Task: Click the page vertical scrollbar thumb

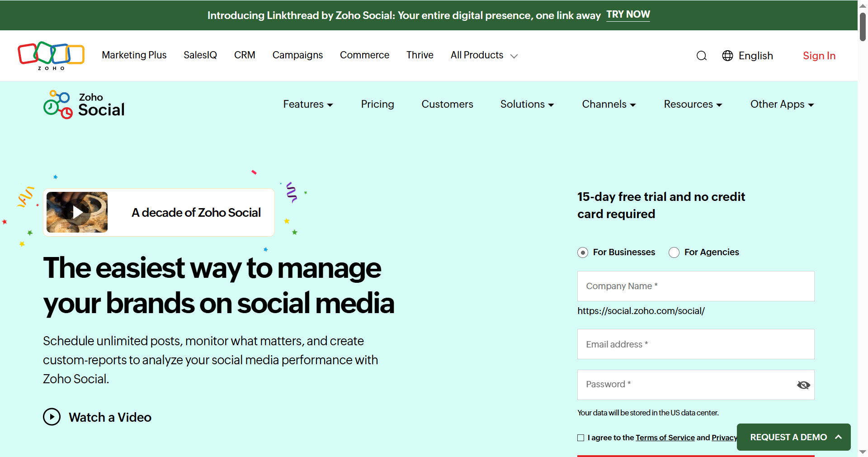Action: pyautogui.click(x=863, y=27)
